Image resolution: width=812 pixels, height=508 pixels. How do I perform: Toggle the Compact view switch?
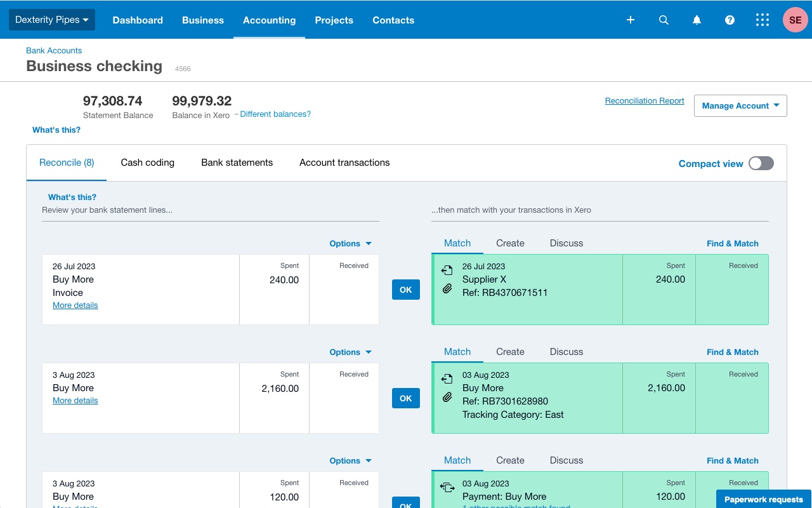(x=761, y=163)
